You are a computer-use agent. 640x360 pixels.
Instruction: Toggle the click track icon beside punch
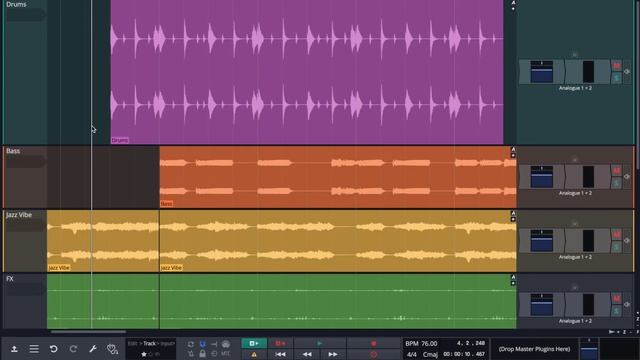pos(225,344)
